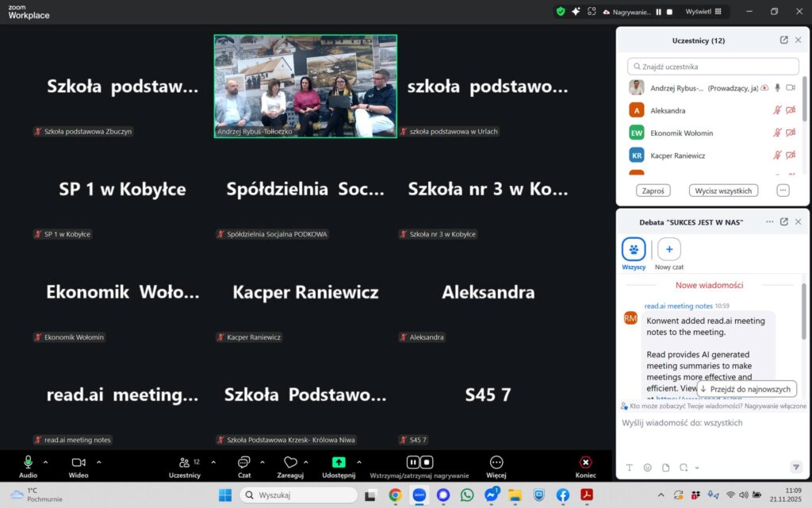The width and height of the screenshot is (812, 508).
Task: Click the Znajdź uczestnika search field
Action: click(713, 67)
